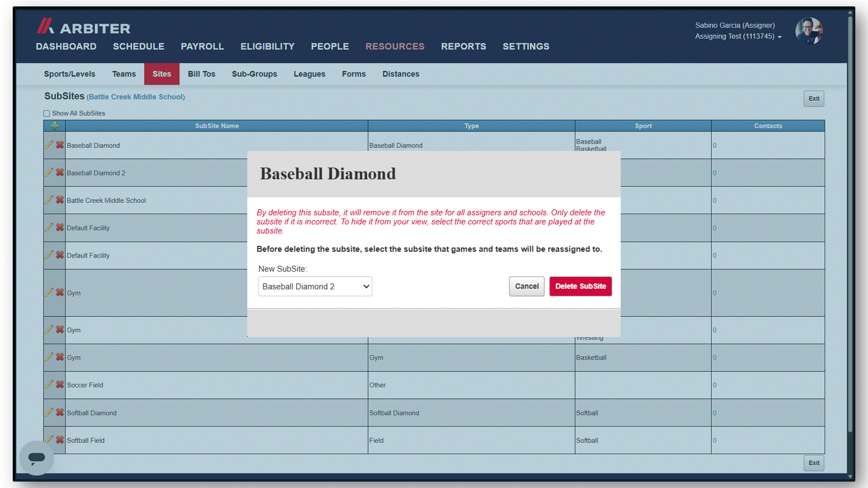The width and height of the screenshot is (868, 488).
Task: Click the Delete SubSite button
Action: point(580,286)
